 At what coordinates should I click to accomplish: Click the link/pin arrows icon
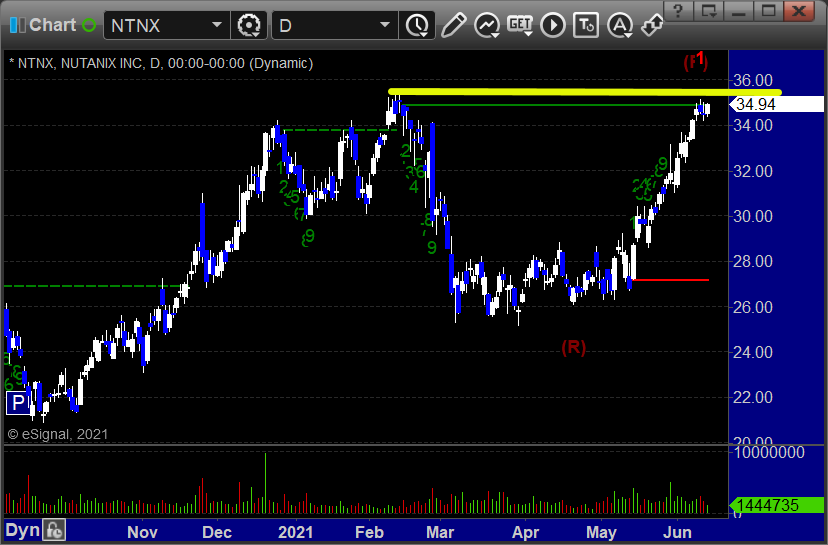(x=652, y=25)
